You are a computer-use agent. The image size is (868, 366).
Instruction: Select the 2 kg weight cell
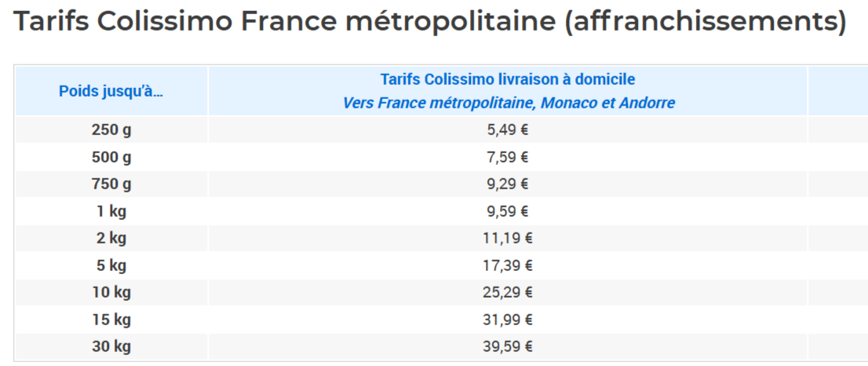(111, 238)
